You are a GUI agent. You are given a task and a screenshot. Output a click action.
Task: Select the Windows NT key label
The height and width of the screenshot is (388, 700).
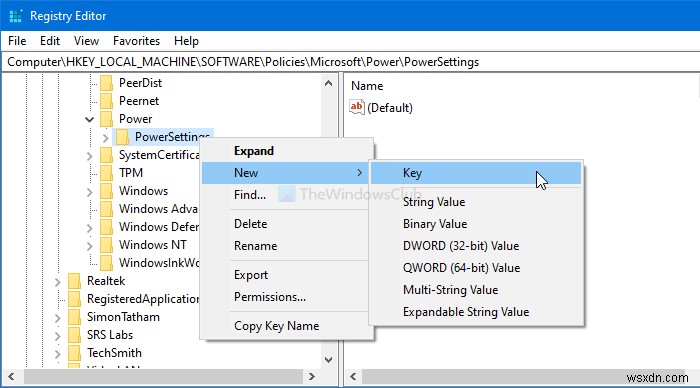coord(153,245)
